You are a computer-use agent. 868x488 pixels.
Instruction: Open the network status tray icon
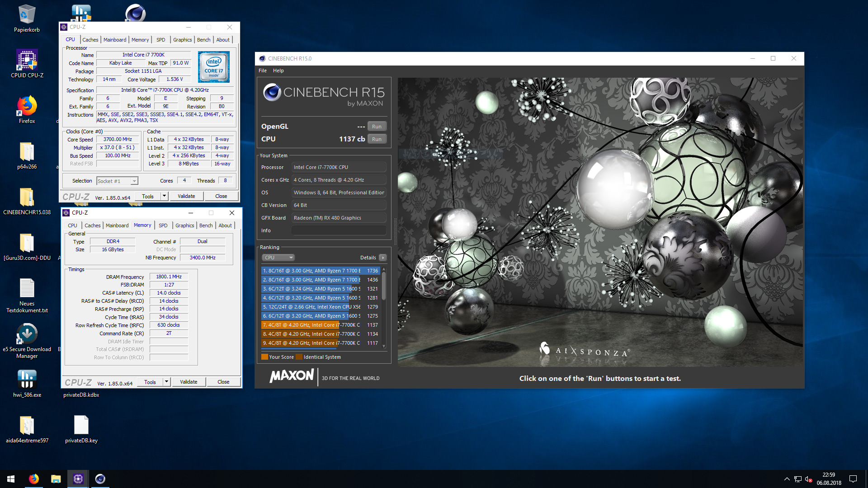[x=798, y=479]
